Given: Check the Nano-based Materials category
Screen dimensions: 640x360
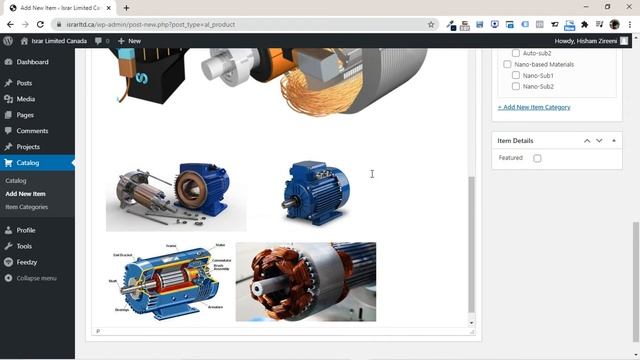Looking at the screenshot, I should 507,64.
